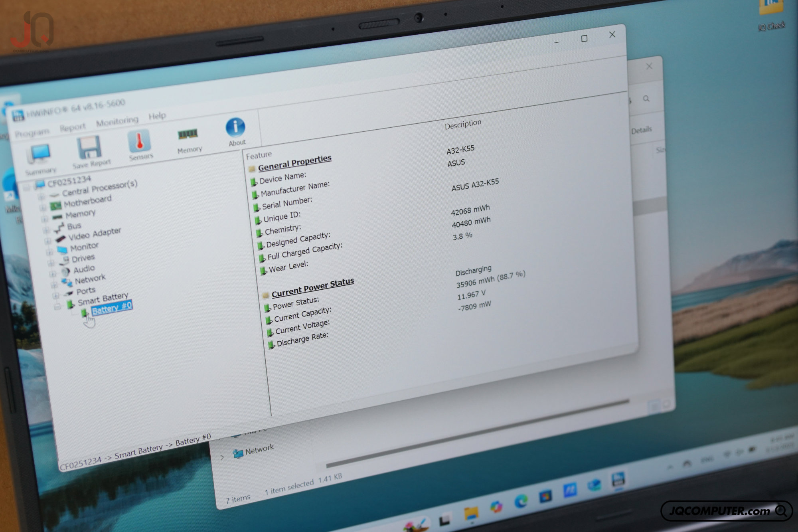The width and height of the screenshot is (798, 532).
Task: Expand Network chevron in File Explorer sidebar
Action: coord(222,457)
